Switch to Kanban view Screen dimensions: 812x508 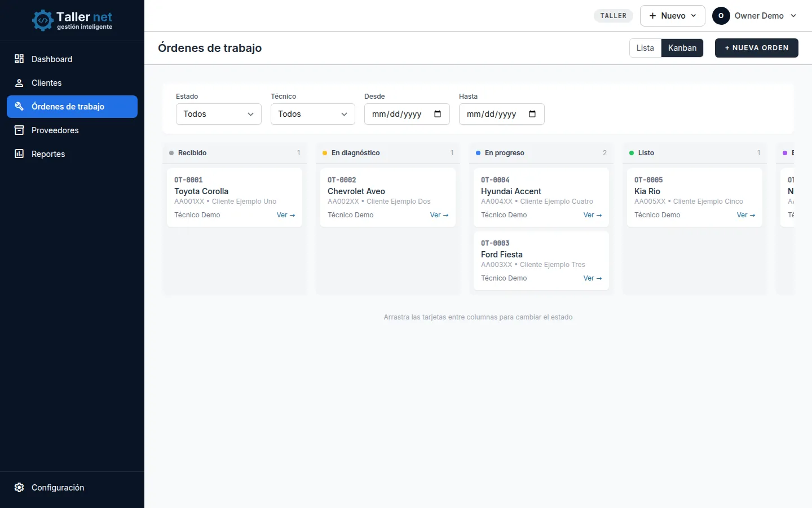[x=682, y=48]
